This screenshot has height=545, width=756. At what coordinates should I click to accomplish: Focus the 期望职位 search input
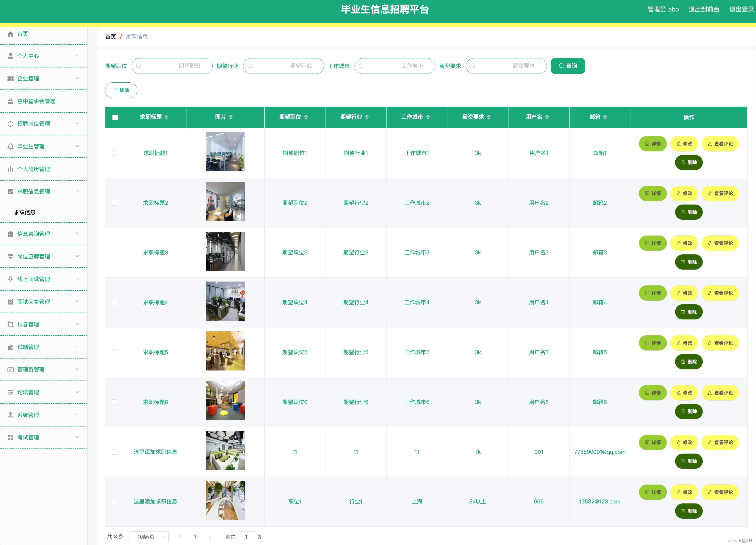click(172, 66)
